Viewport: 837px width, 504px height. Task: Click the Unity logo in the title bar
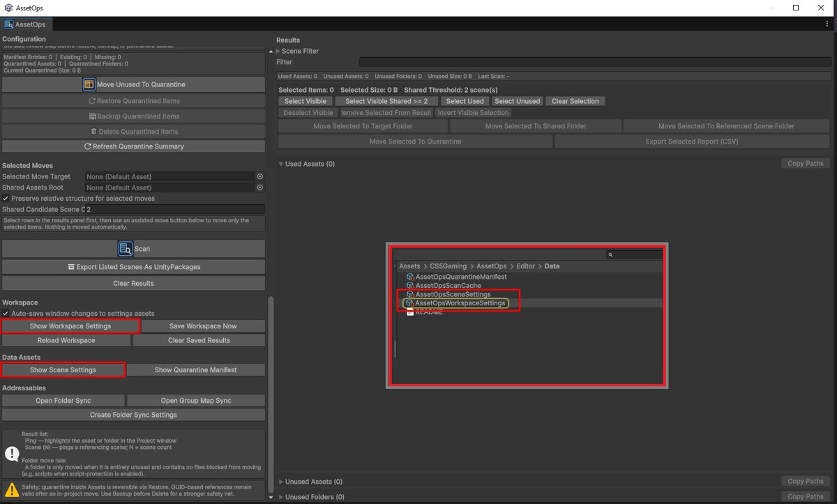pos(8,8)
